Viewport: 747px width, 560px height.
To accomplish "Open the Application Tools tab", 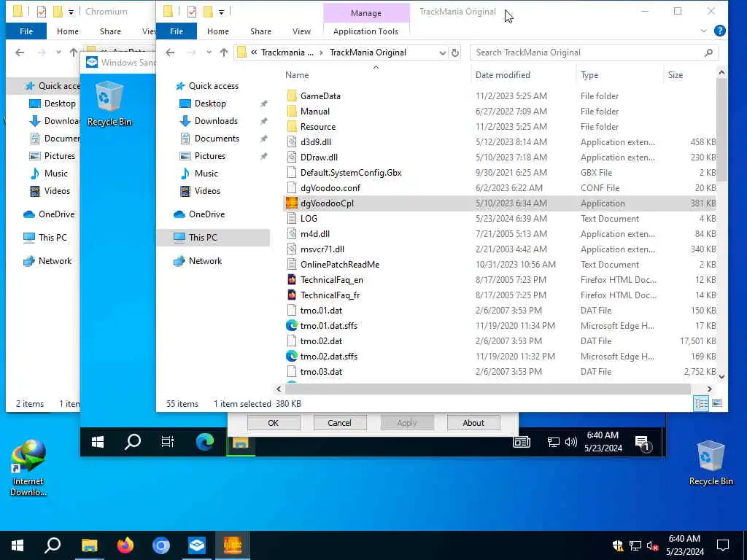I will [x=365, y=31].
